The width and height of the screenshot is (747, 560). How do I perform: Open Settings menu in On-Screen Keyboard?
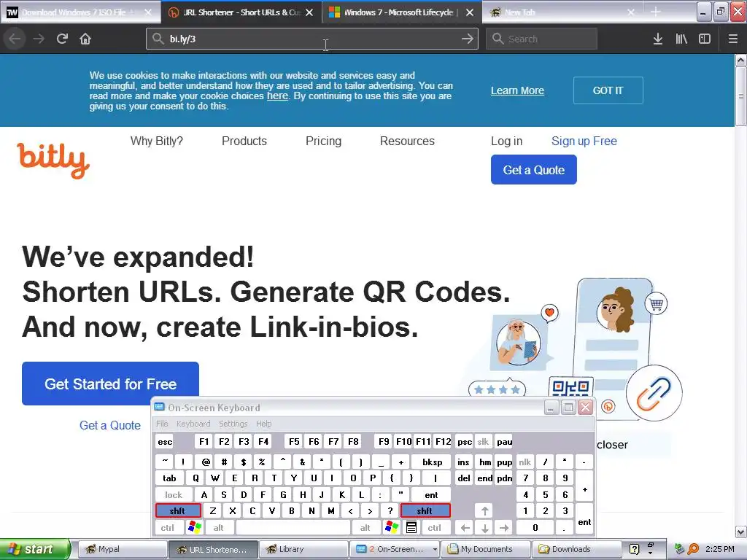click(233, 424)
